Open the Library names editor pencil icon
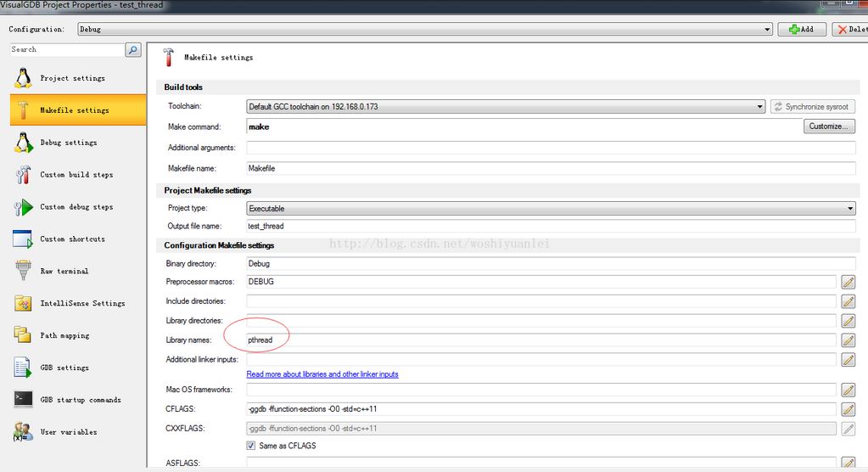The image size is (868, 472). point(848,340)
